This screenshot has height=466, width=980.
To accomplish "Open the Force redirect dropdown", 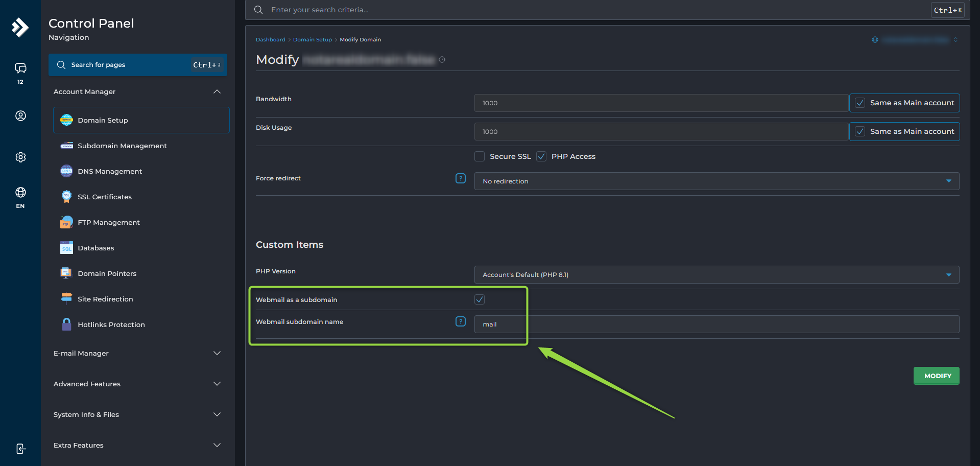I will click(716, 181).
